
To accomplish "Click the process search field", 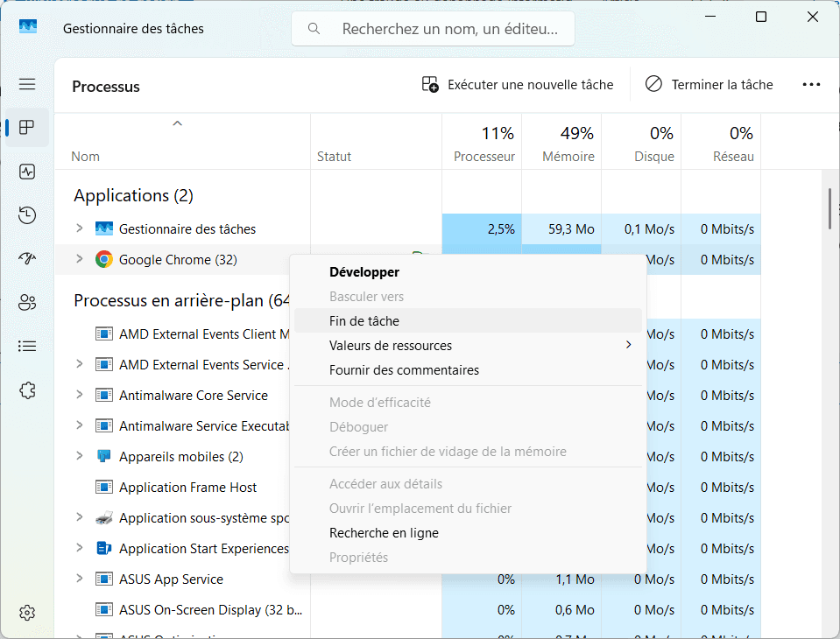I will tap(433, 29).
